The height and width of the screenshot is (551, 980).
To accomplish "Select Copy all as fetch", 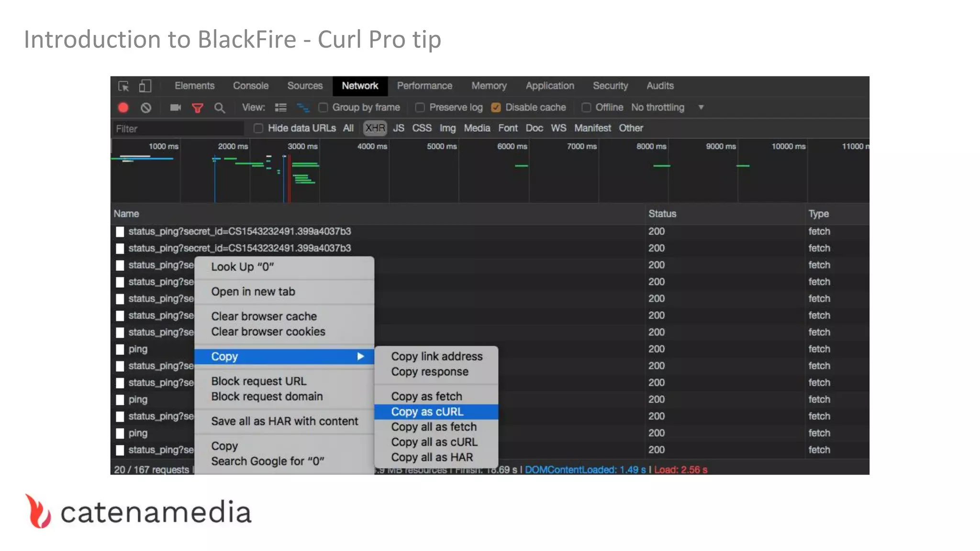I will tap(436, 427).
